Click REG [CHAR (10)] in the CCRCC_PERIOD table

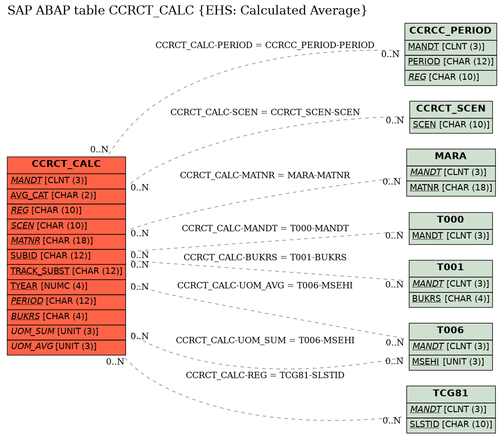(451, 78)
